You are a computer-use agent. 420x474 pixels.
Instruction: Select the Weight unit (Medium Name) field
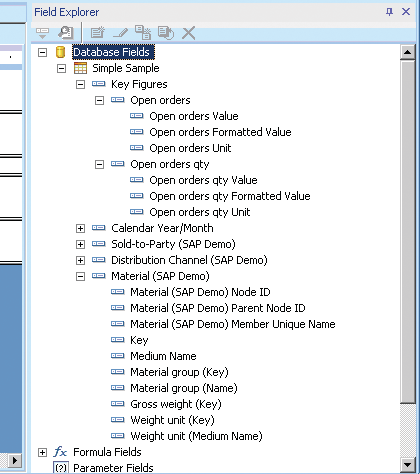tap(196, 436)
